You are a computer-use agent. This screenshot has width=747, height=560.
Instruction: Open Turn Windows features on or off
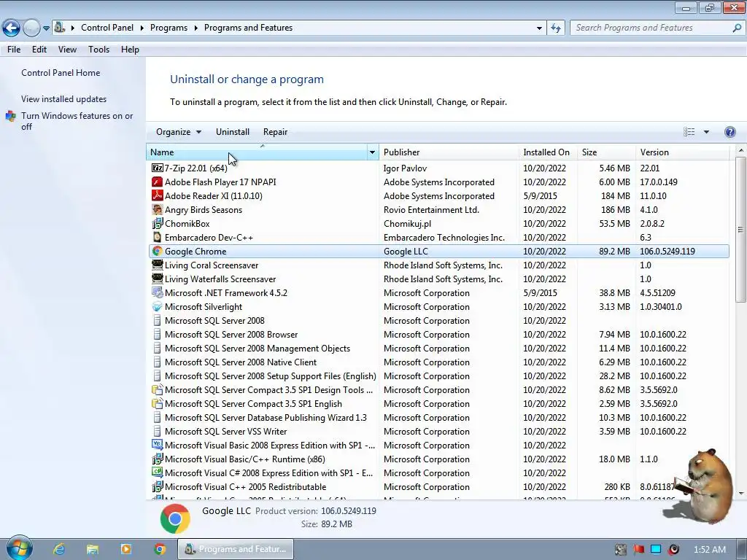77,121
